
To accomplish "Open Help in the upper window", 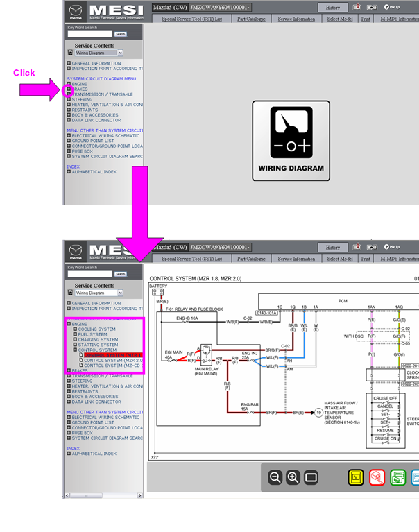I will [392, 7].
